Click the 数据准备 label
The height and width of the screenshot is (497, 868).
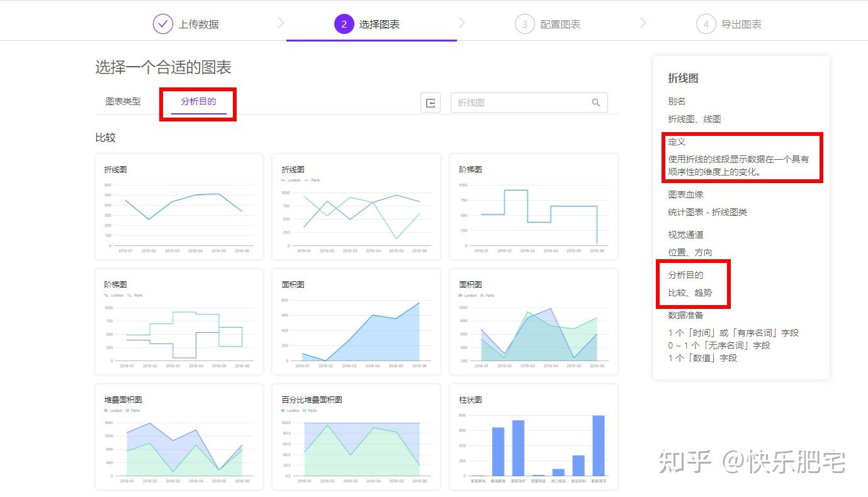(685, 315)
